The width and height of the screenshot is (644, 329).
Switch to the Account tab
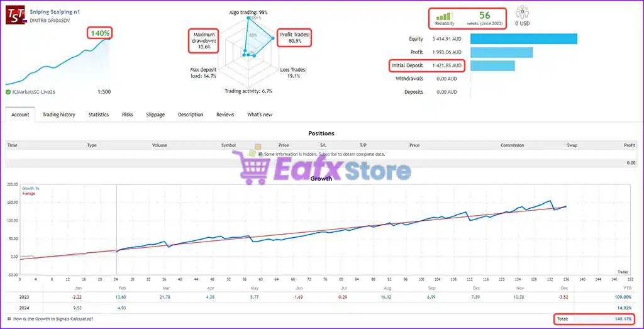coord(20,114)
